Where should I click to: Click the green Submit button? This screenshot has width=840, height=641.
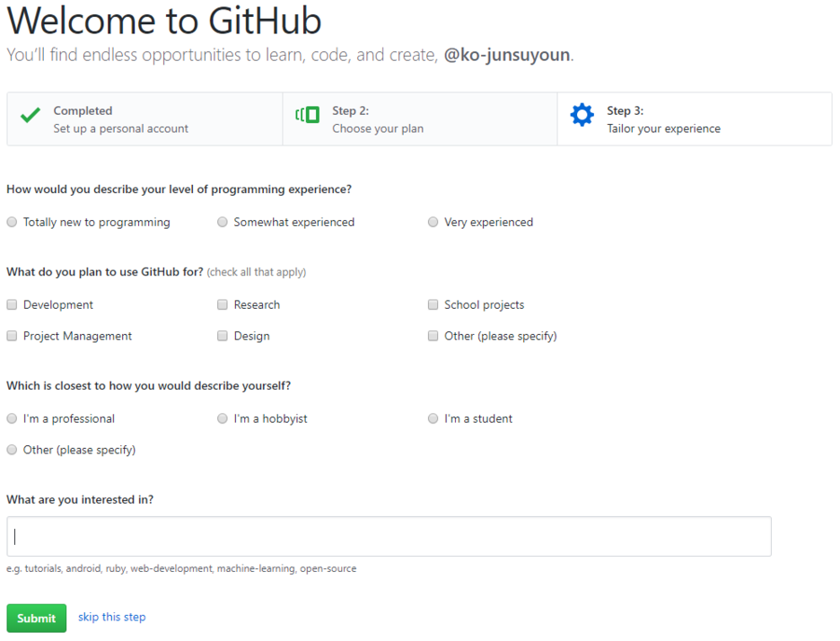tap(36, 618)
